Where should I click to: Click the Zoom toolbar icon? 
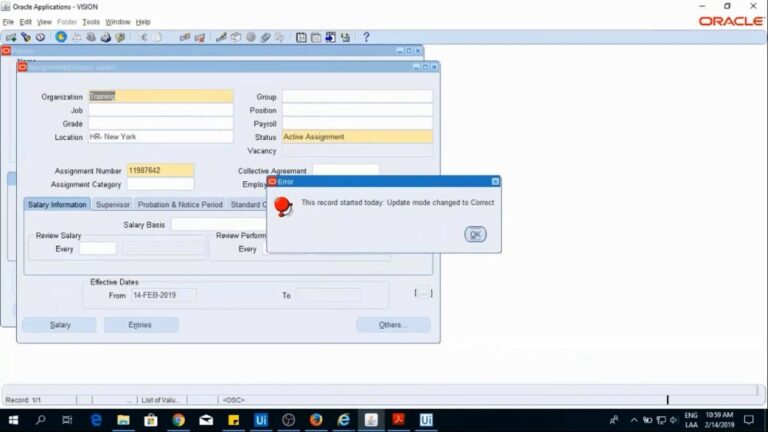tap(236, 37)
